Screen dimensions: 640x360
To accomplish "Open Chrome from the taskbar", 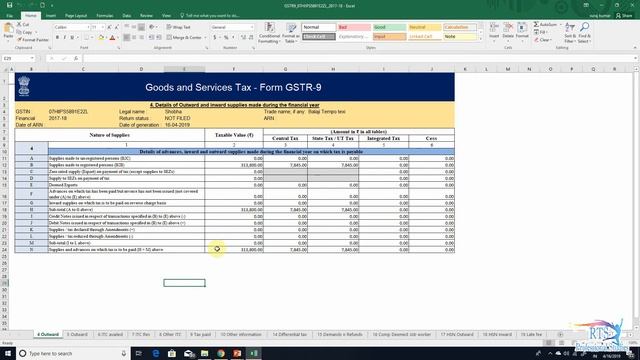I will 221,353.
